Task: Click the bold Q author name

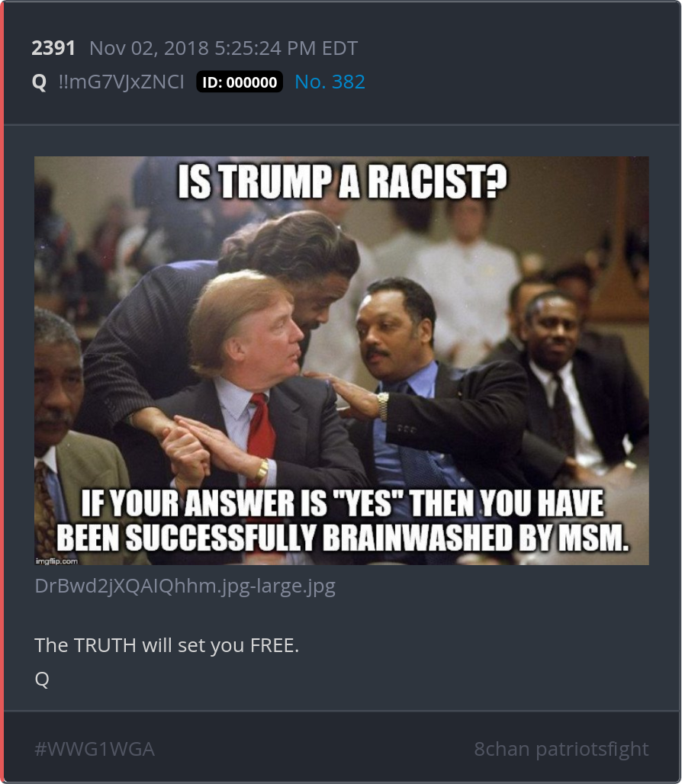Action: [39, 82]
